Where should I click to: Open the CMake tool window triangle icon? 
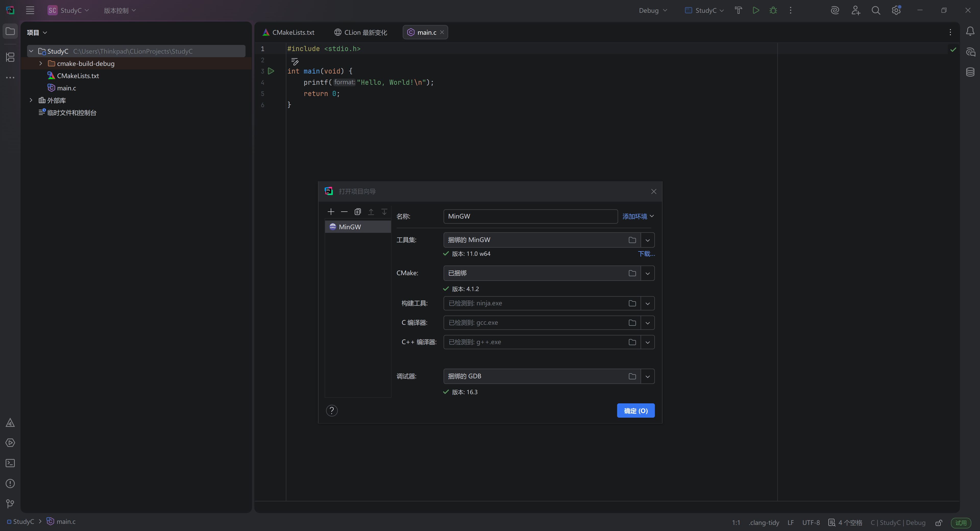coord(10,423)
